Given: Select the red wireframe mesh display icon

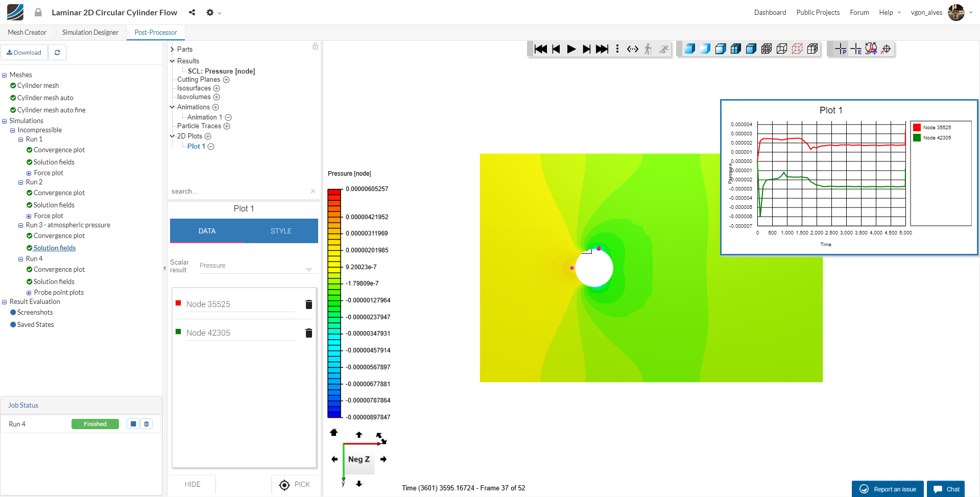Looking at the screenshot, I should click(797, 49).
